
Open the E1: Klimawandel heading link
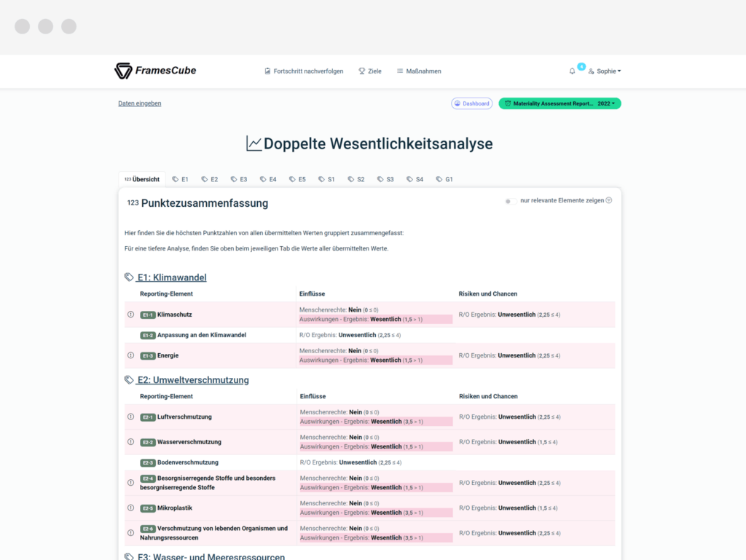[172, 277]
